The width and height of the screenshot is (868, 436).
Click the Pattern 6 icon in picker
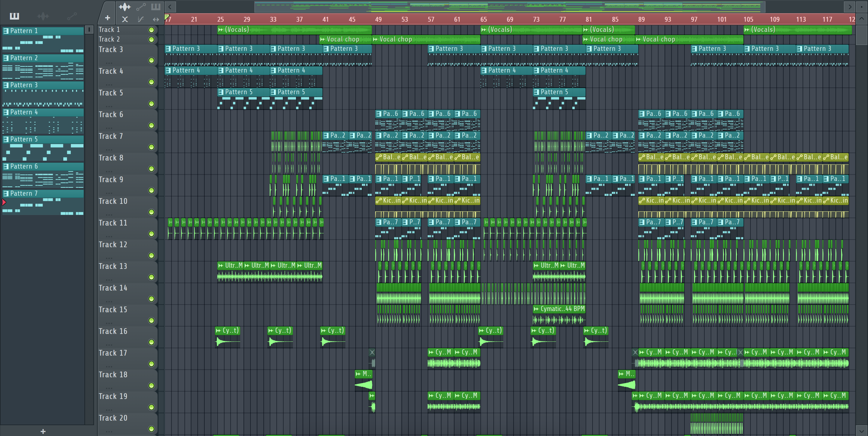pyautogui.click(x=6, y=166)
